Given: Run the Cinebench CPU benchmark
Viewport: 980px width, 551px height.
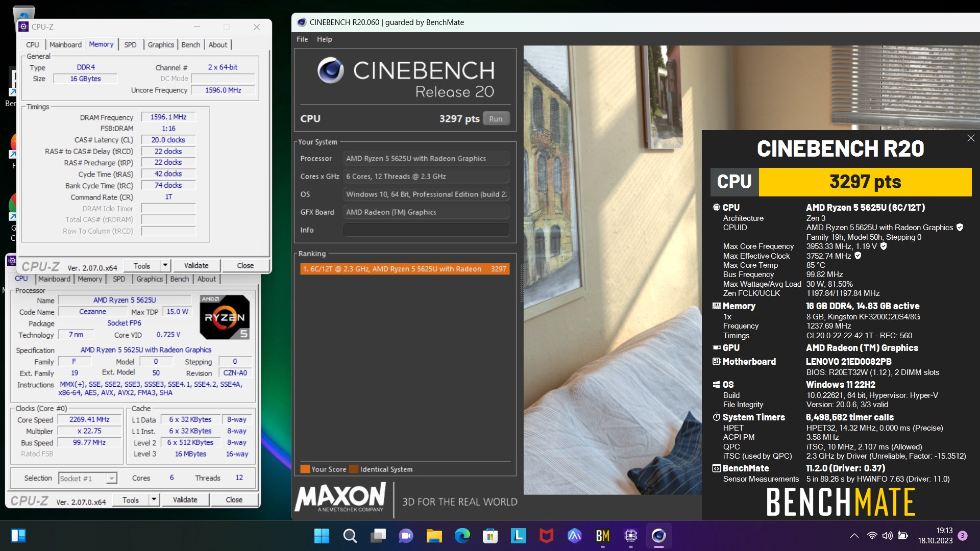Looking at the screenshot, I should [x=496, y=119].
